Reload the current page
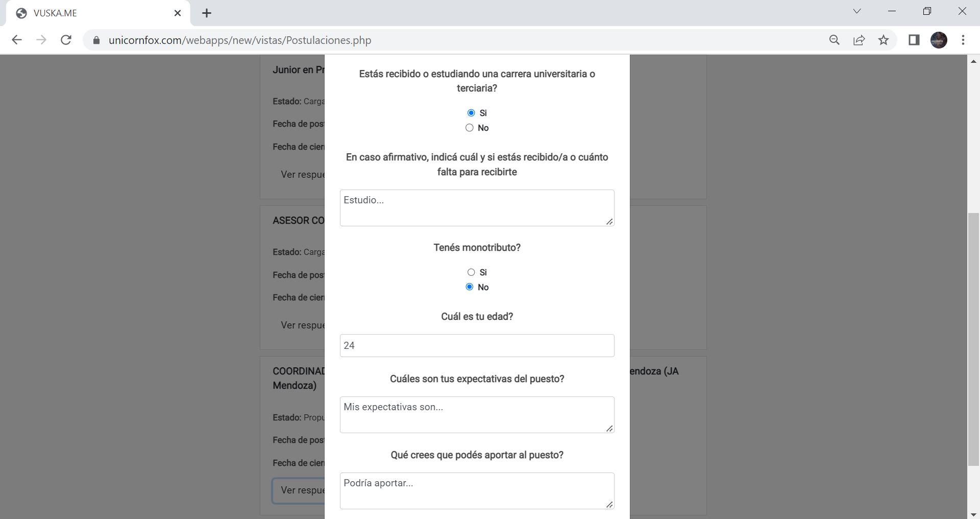 [66, 40]
